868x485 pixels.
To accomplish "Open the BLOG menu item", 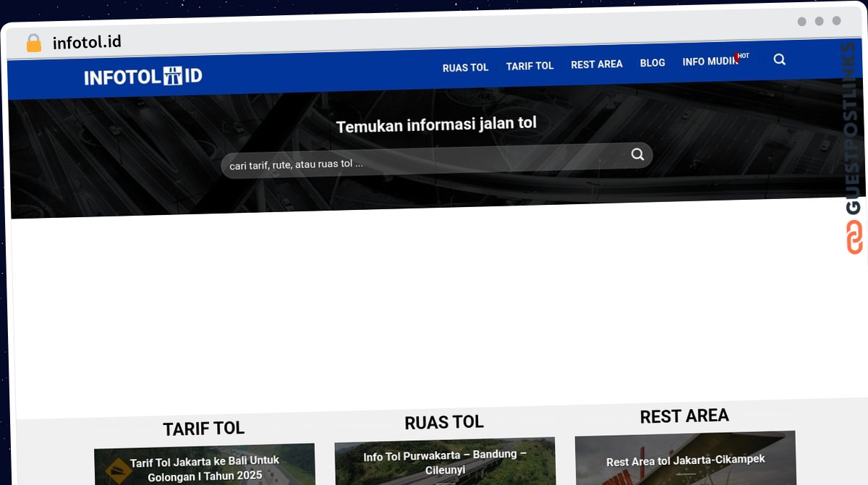I will click(652, 62).
